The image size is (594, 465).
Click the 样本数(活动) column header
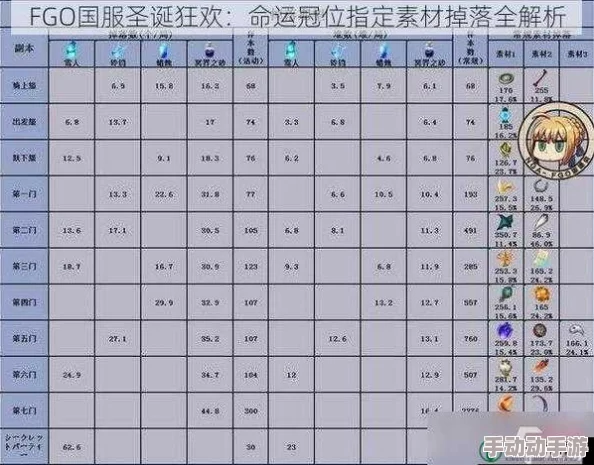(x=250, y=49)
